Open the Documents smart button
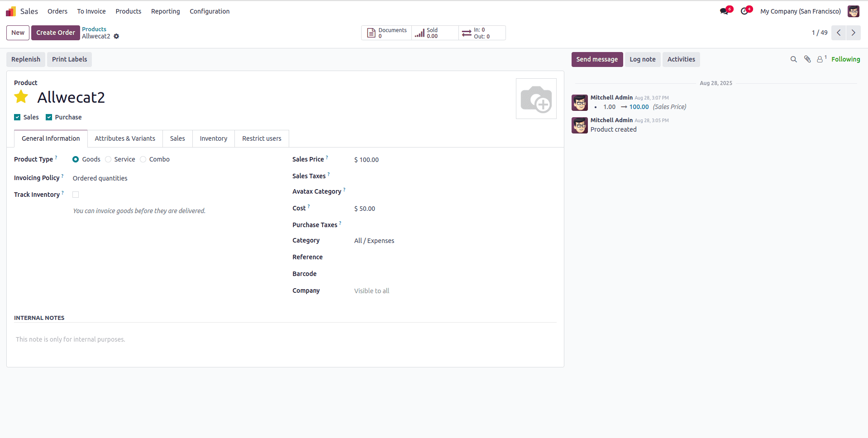 [386, 33]
